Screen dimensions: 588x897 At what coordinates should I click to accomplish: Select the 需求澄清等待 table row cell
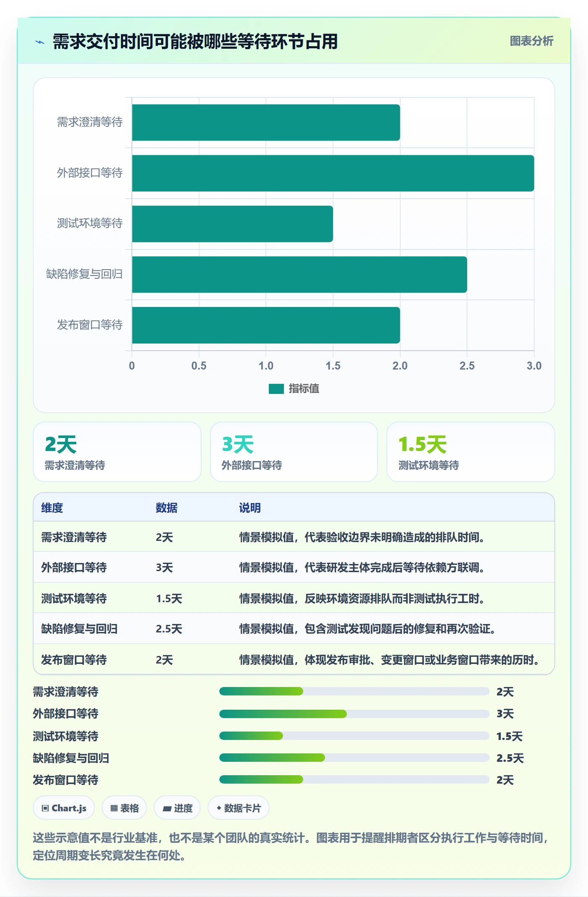[x=74, y=537]
